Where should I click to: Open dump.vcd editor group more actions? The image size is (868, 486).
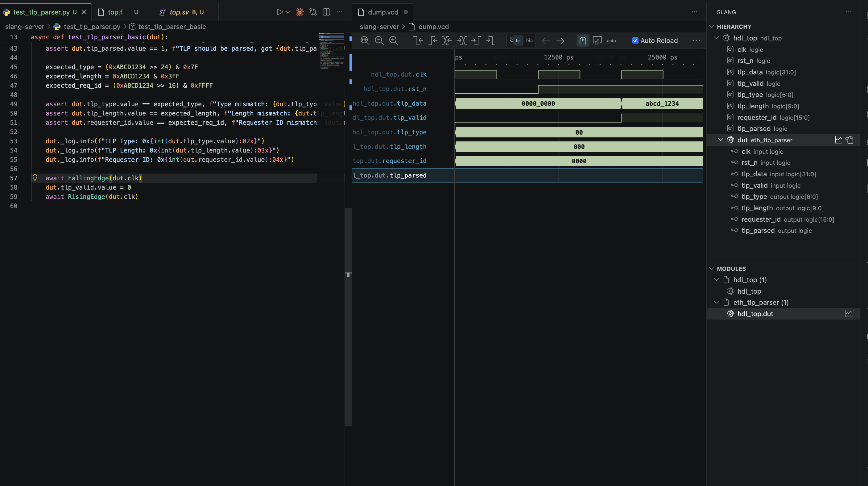click(x=694, y=12)
